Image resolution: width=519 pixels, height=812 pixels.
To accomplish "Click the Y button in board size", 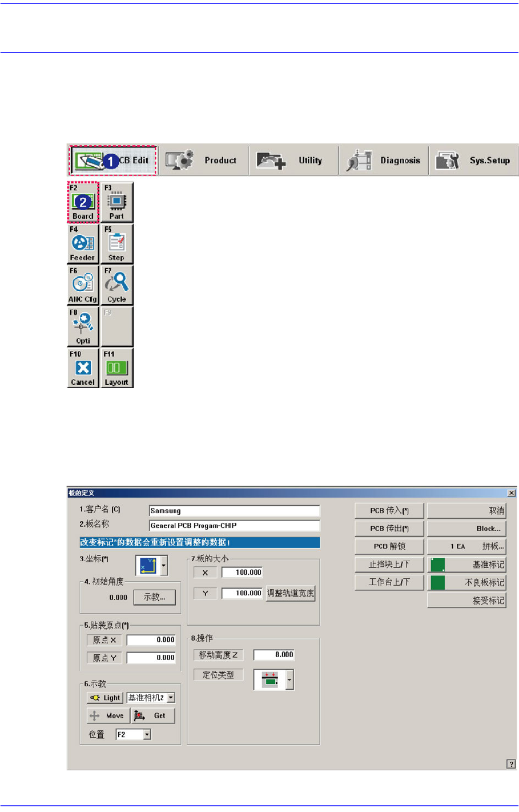I will click(205, 594).
